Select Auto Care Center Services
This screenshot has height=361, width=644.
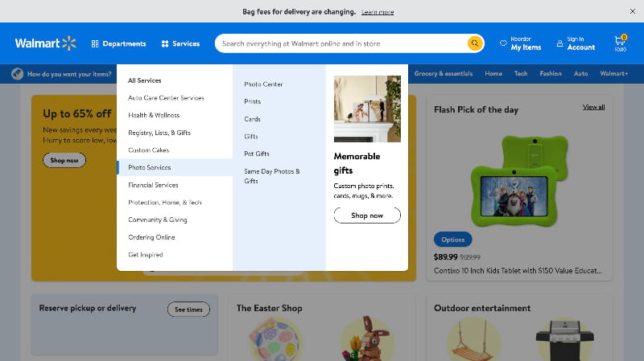(x=166, y=97)
